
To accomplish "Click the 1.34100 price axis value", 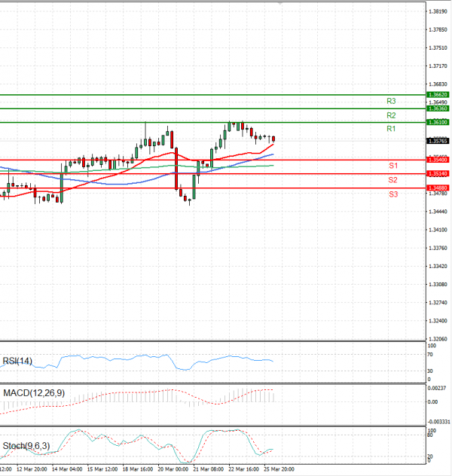I will pyautogui.click(x=438, y=230).
